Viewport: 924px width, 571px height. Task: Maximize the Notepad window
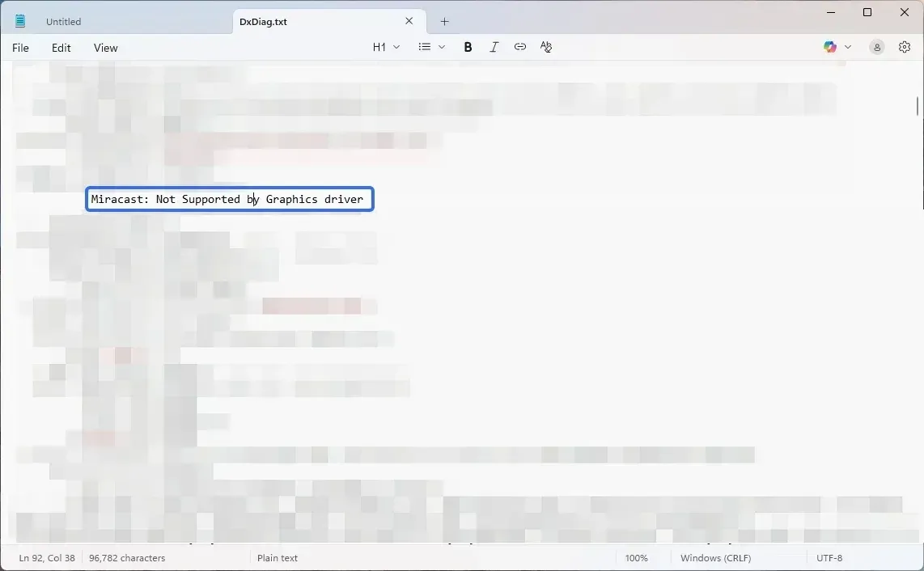pyautogui.click(x=867, y=12)
